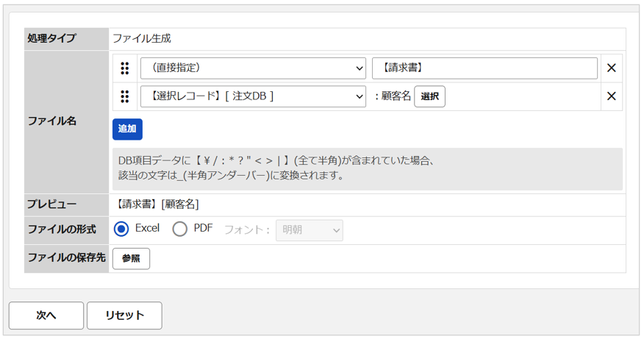This screenshot has height=342, width=644.
Task: Click the 参照 button for save destination
Action: point(131,259)
